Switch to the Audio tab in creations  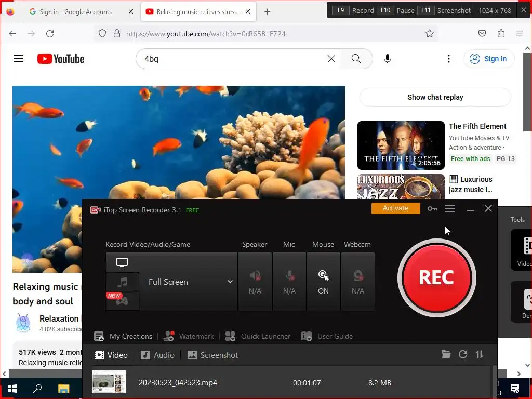coord(157,355)
